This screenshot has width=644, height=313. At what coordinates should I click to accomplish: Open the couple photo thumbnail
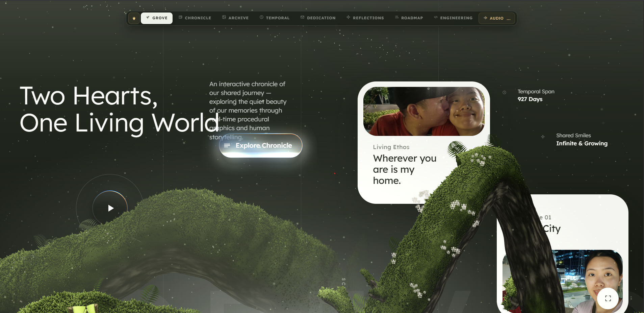[424, 111]
